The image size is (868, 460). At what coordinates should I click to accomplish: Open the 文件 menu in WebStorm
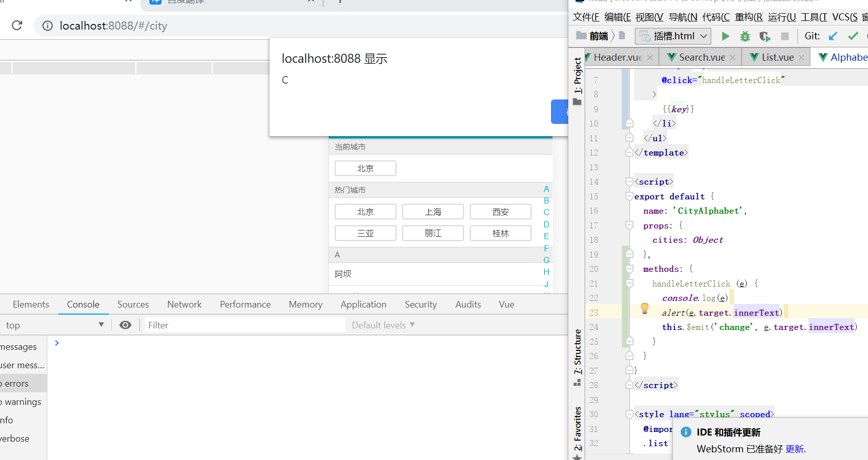click(x=586, y=17)
